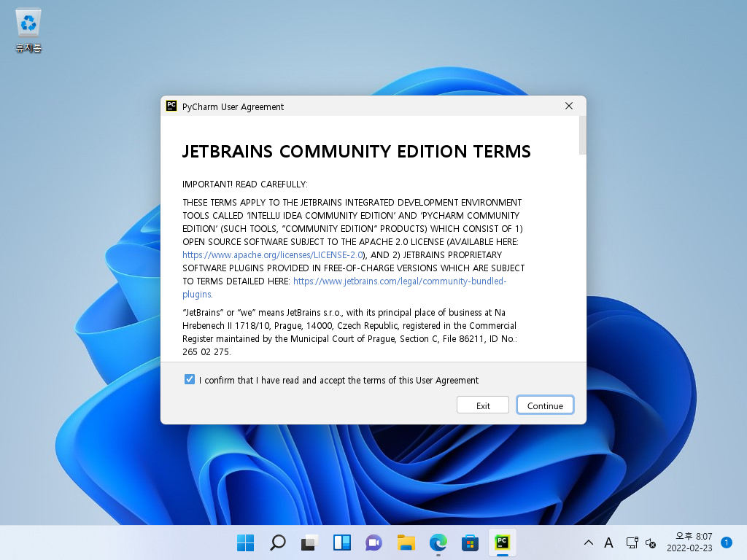Uncheck the accept User Agreement checkbox
This screenshot has height=560, width=747.
click(190, 379)
